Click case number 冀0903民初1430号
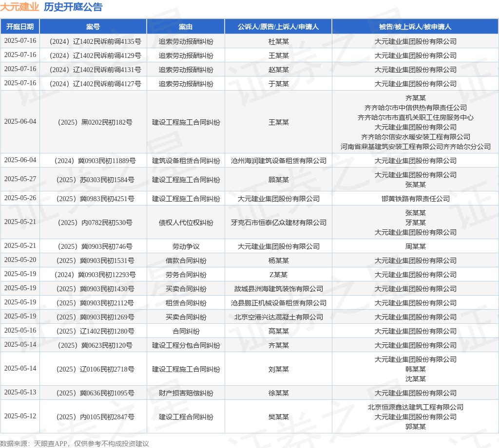 point(95,289)
